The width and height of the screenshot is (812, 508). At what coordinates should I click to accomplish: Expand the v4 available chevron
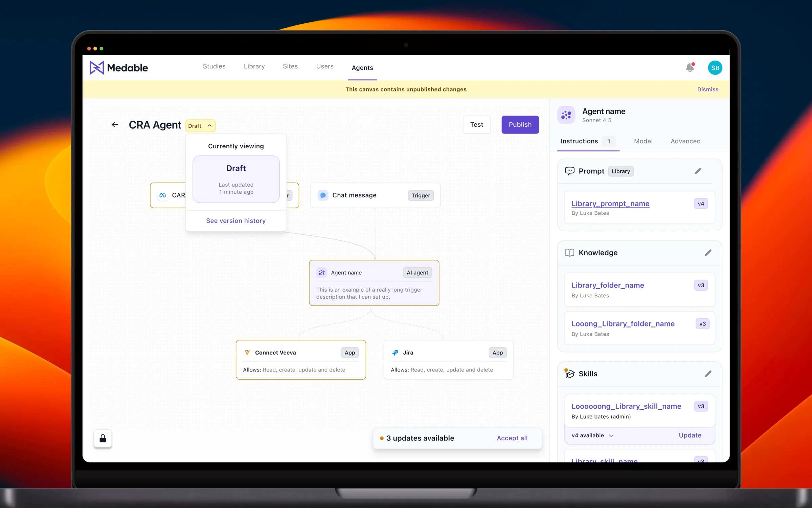[611, 436]
